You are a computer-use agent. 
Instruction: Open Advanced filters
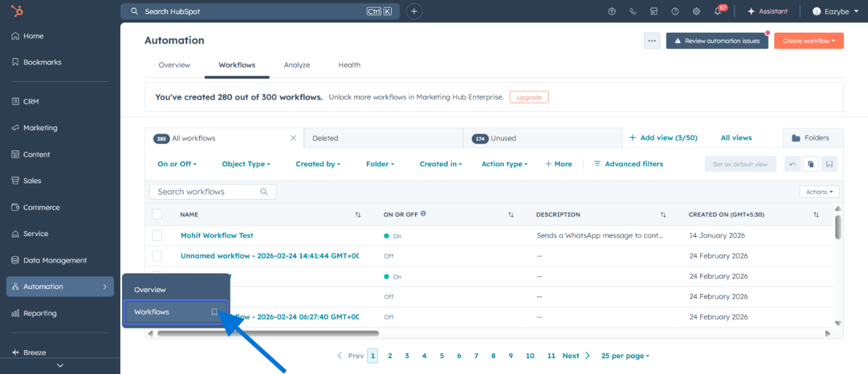point(628,164)
